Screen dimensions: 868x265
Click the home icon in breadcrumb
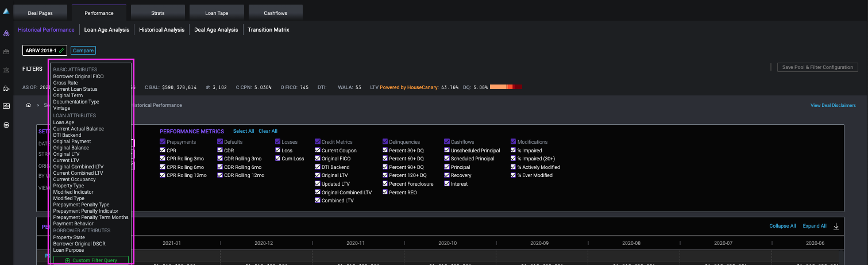click(28, 105)
